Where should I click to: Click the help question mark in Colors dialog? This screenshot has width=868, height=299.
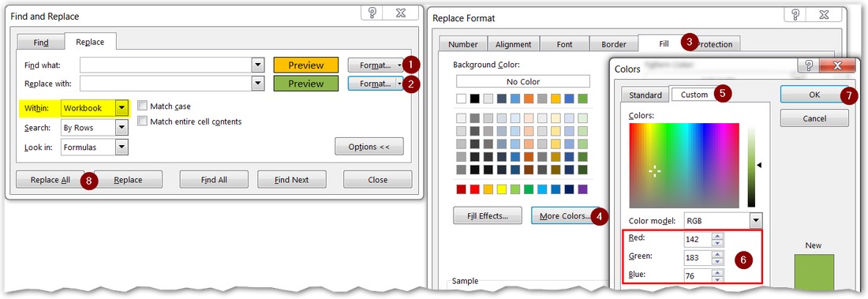click(809, 65)
